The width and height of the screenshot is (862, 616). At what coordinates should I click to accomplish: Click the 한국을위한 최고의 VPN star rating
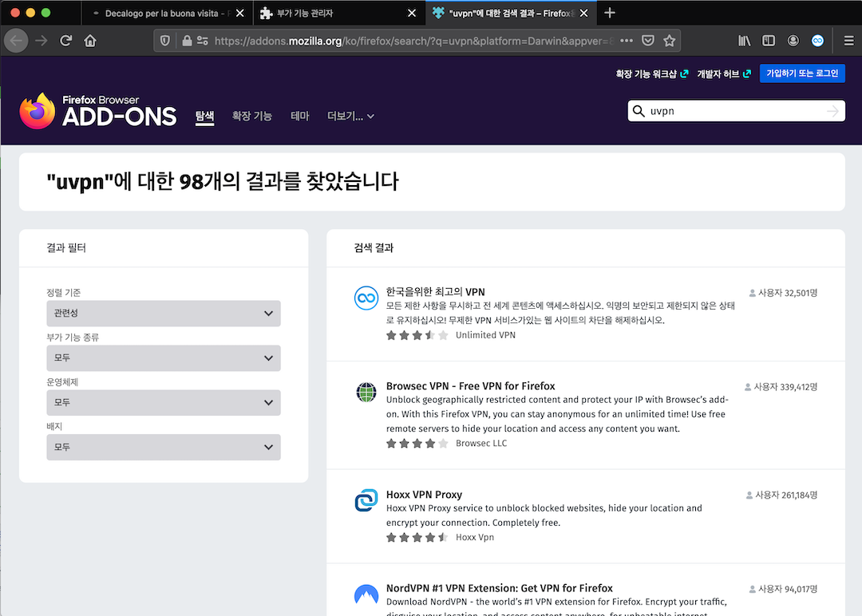(417, 335)
